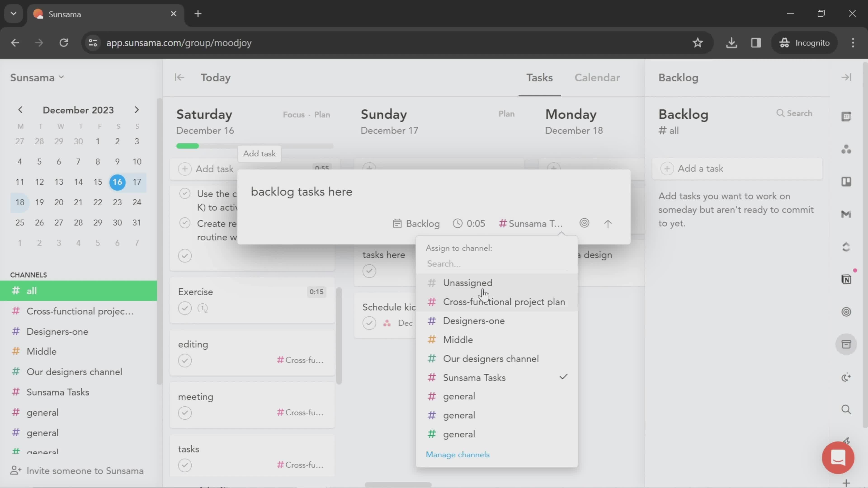Click Plan on Sunday
The width and height of the screenshot is (868, 488).
click(506, 114)
